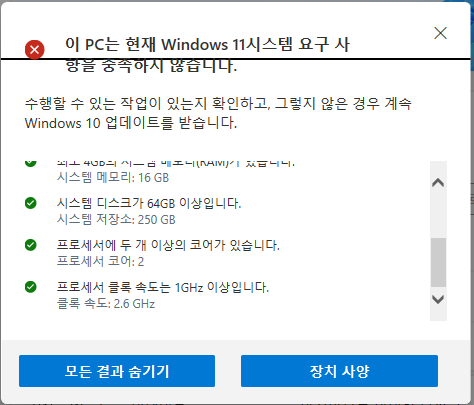This screenshot has width=474, height=405.
Task: Click the scroll down arrow in results list
Action: [438, 299]
